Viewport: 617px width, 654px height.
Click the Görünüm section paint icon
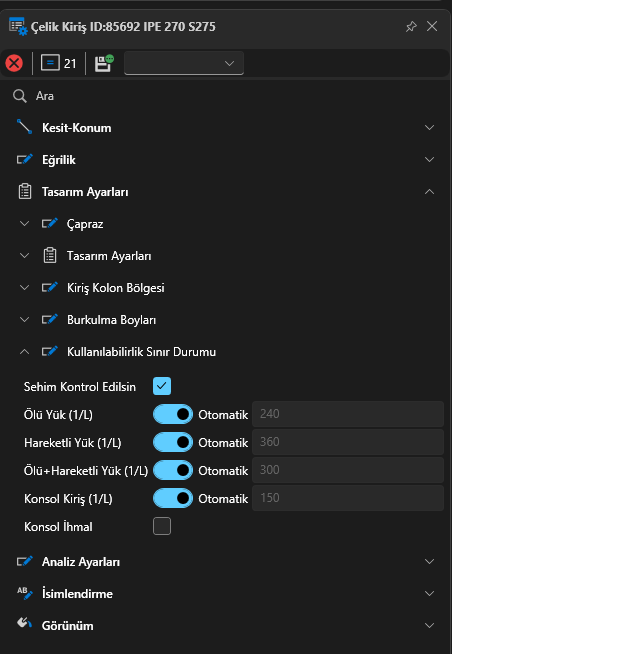point(25,625)
